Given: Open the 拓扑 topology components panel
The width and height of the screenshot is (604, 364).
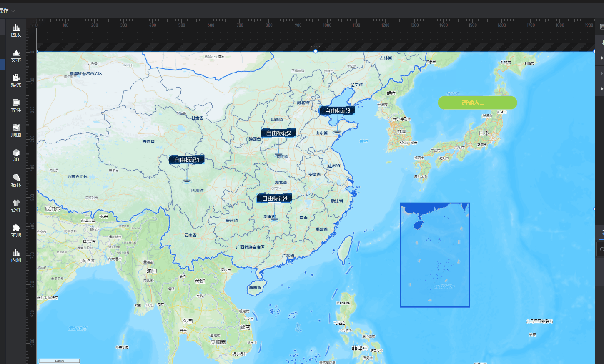Looking at the screenshot, I should [16, 181].
